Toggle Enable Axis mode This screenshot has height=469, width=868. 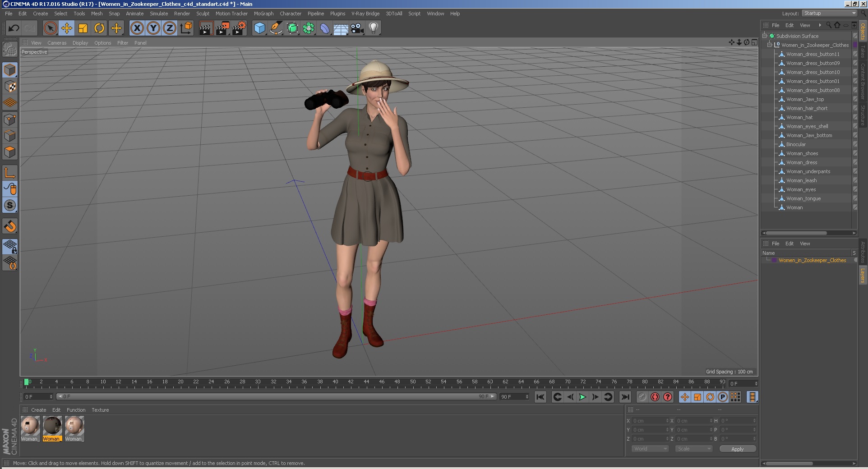click(x=10, y=173)
